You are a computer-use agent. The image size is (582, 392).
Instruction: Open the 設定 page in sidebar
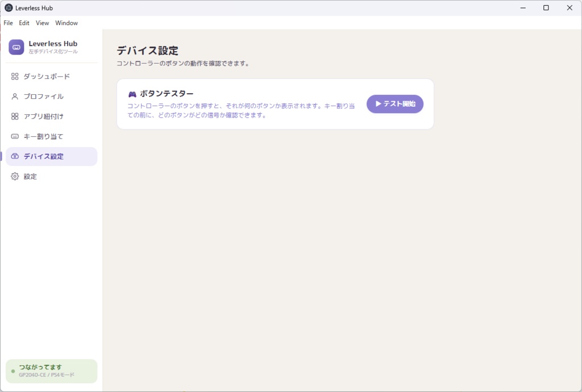[x=52, y=177]
